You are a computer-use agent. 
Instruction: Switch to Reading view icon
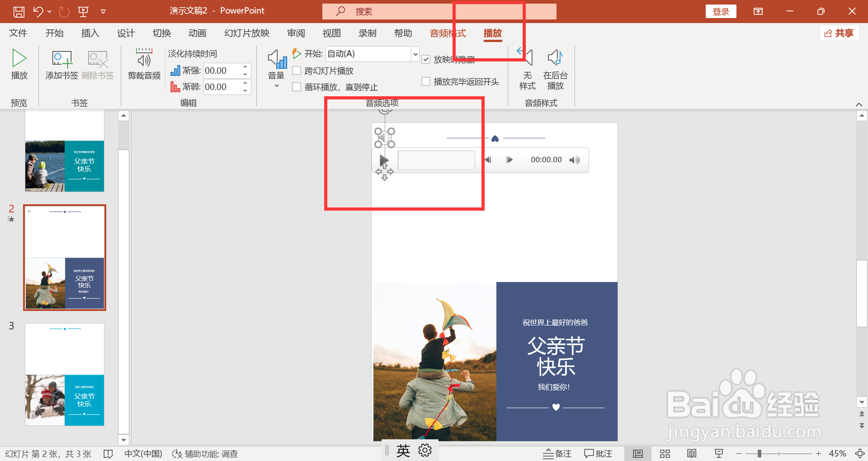point(692,453)
